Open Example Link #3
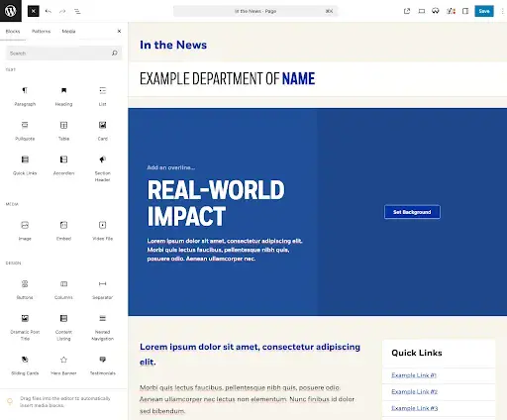 click(x=415, y=408)
